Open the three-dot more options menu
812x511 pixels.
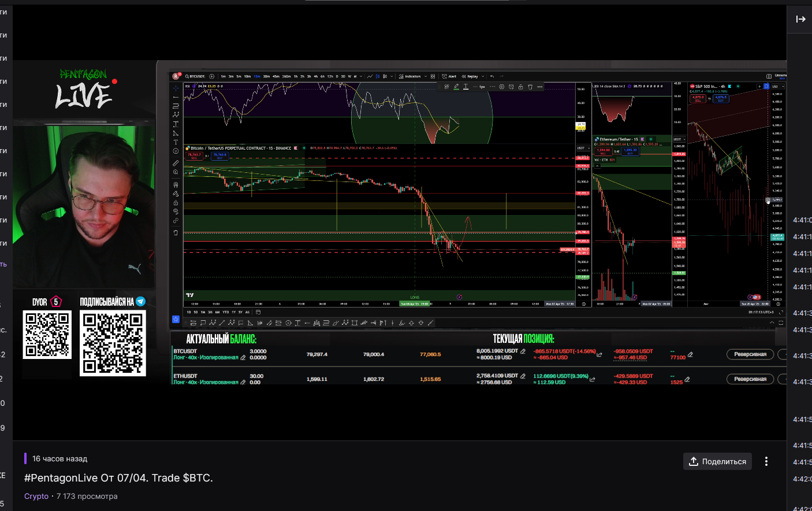coord(766,461)
